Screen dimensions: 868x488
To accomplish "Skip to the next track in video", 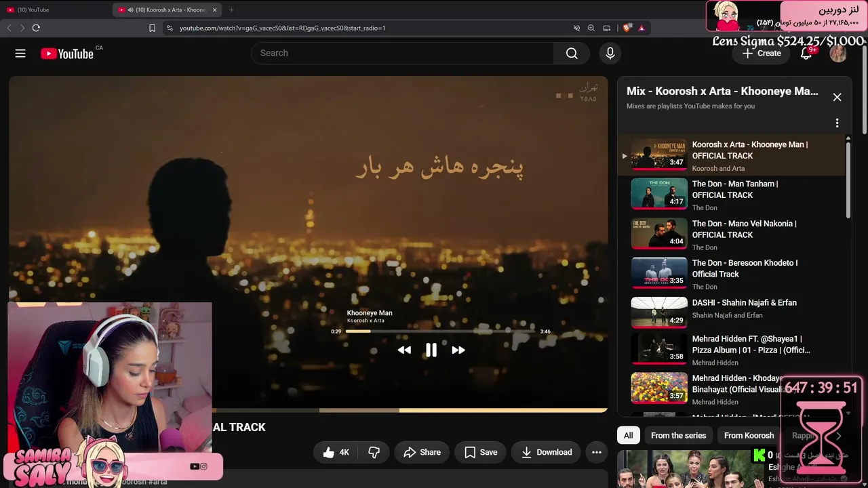I will [x=458, y=350].
